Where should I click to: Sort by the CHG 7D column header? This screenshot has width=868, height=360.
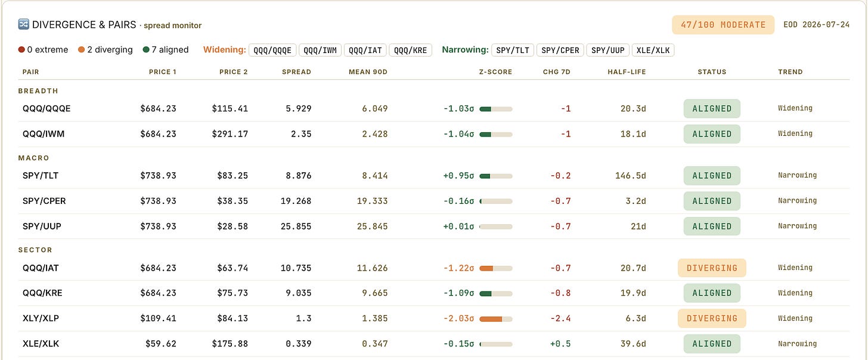tap(557, 72)
